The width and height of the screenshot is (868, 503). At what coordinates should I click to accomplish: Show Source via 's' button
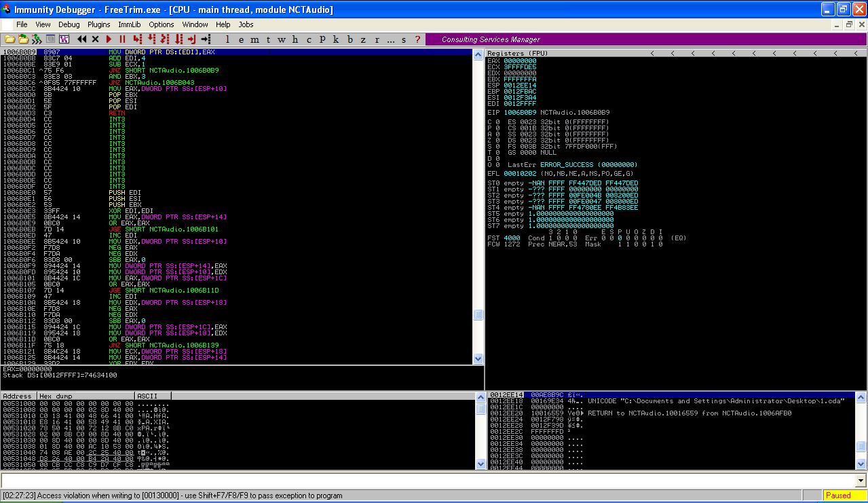(x=404, y=39)
